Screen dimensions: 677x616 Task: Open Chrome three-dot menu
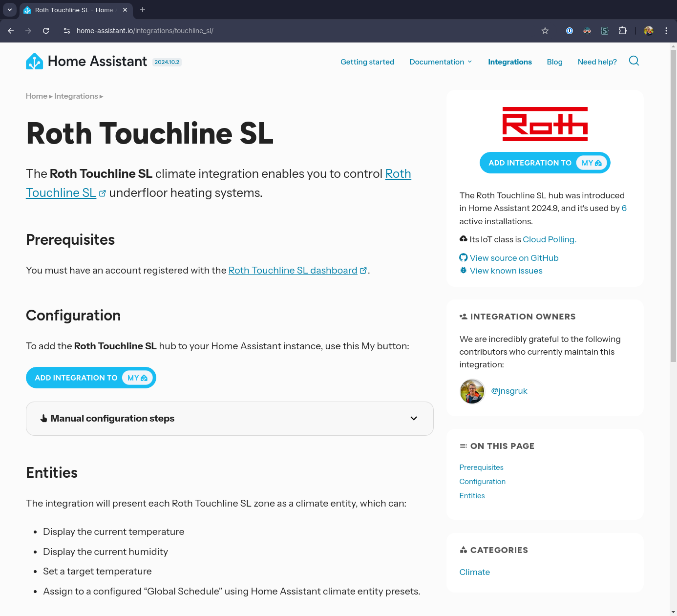[666, 31]
